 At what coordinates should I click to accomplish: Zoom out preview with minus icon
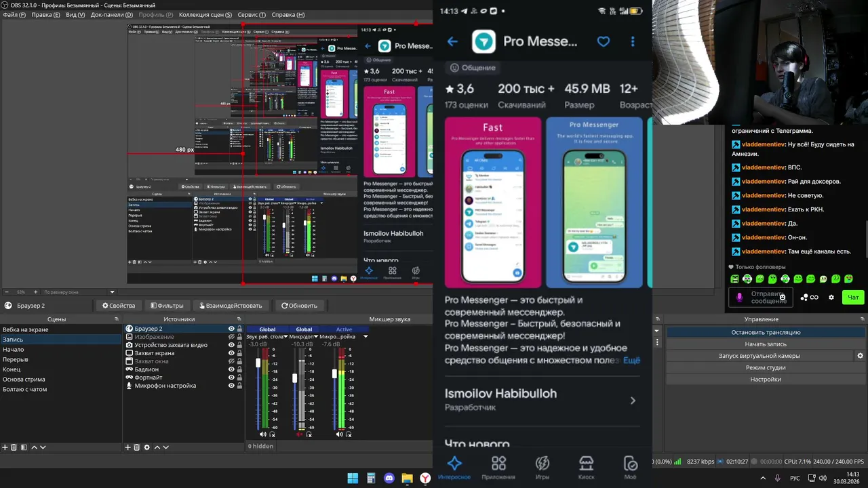pyautogui.click(x=6, y=292)
